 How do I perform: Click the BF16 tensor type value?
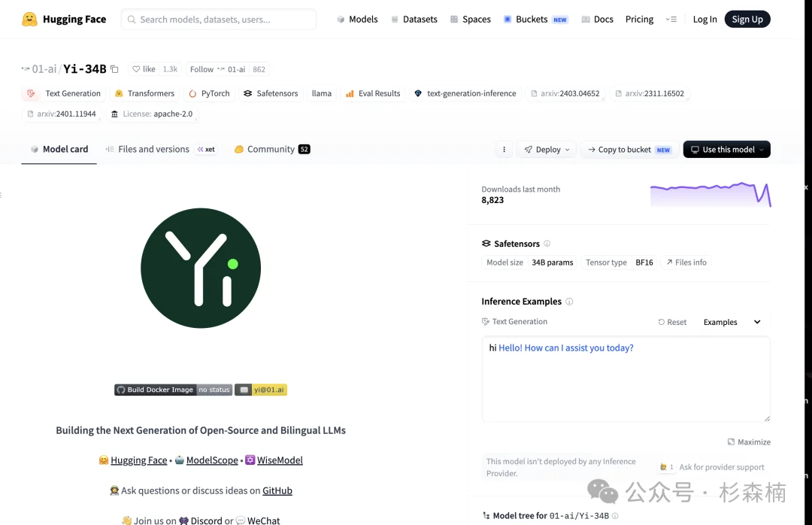click(644, 262)
